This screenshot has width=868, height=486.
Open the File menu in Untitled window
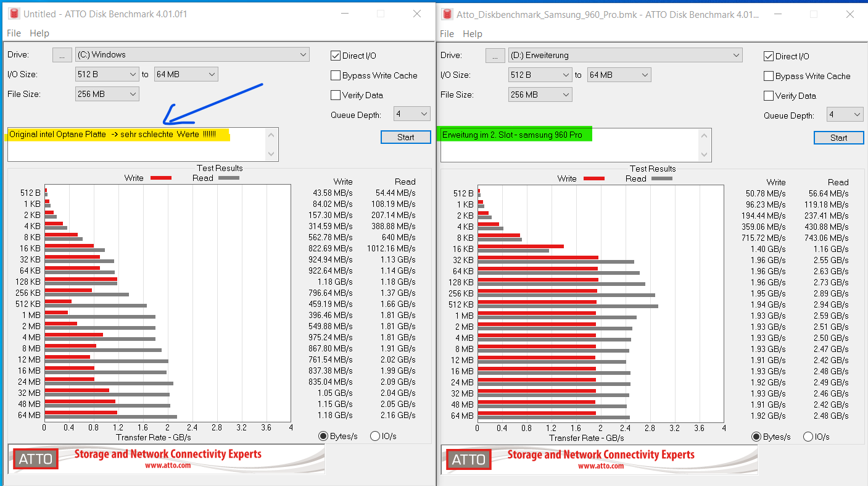tap(14, 33)
